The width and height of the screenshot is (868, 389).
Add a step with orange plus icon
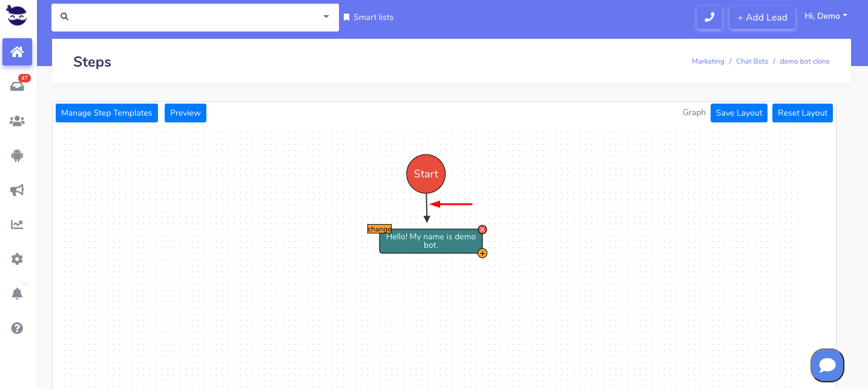(482, 253)
